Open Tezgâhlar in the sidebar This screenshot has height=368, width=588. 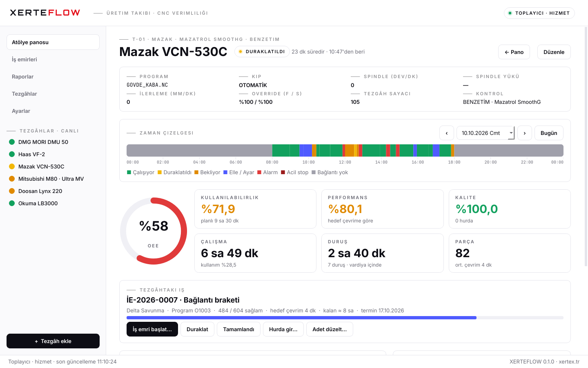pyautogui.click(x=53, y=94)
